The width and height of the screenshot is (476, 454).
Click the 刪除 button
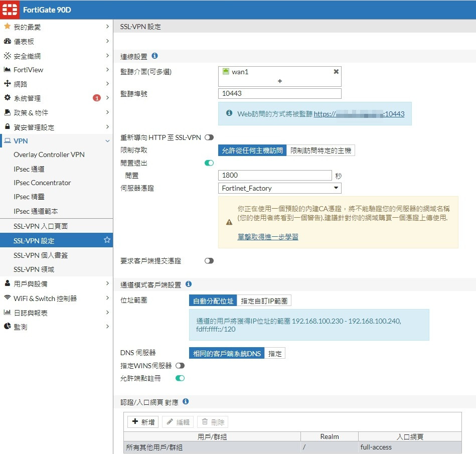point(213,422)
